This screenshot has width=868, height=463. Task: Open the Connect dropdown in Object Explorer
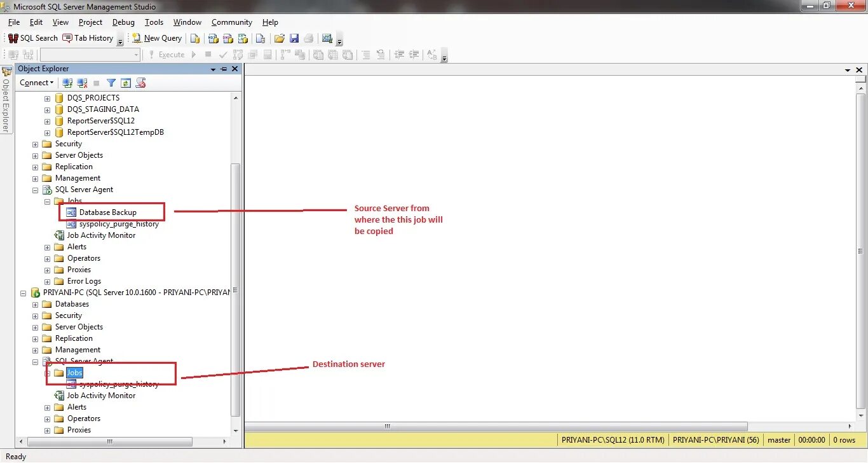[37, 83]
